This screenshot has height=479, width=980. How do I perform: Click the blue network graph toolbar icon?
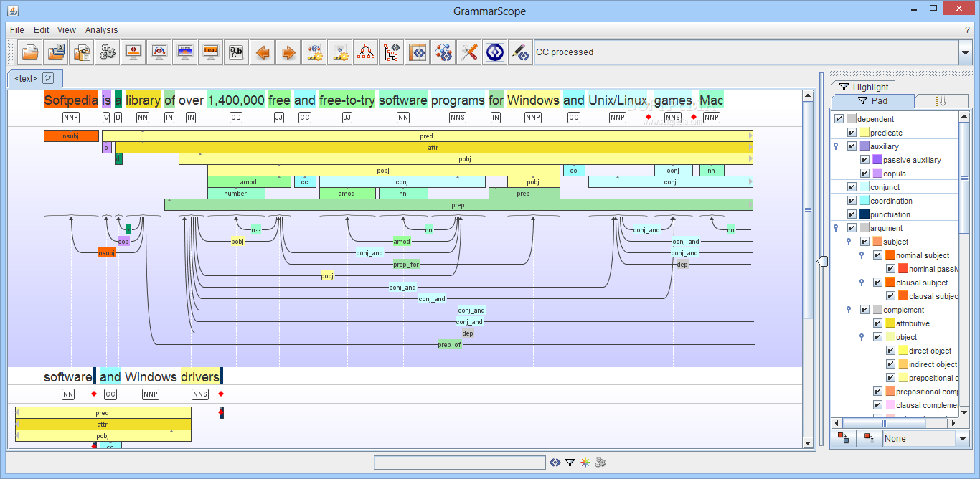[x=443, y=52]
